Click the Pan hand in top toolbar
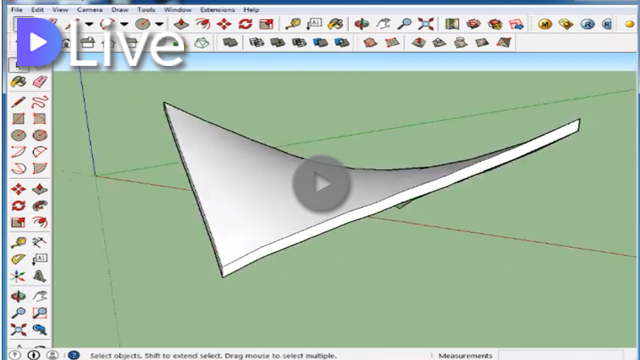The width and height of the screenshot is (640, 360). (383, 24)
